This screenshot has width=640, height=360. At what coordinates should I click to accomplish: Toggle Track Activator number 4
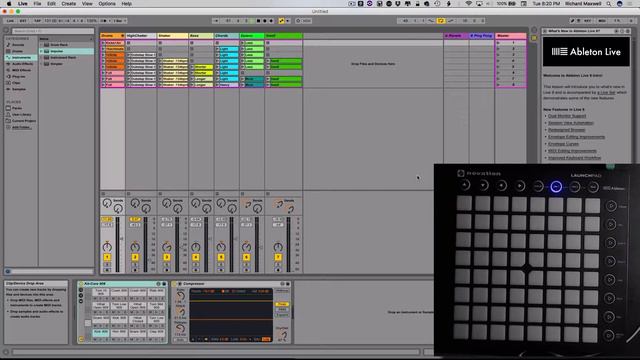(x=196, y=257)
